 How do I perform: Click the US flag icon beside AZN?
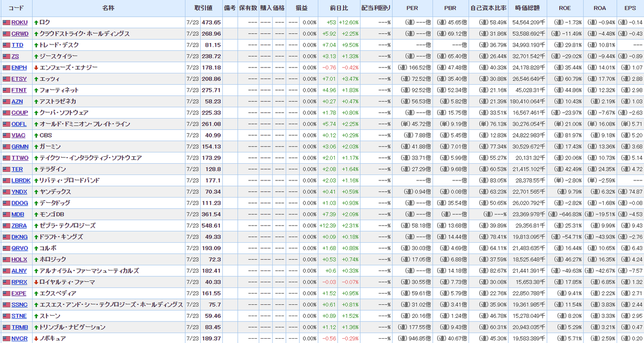coord(6,101)
